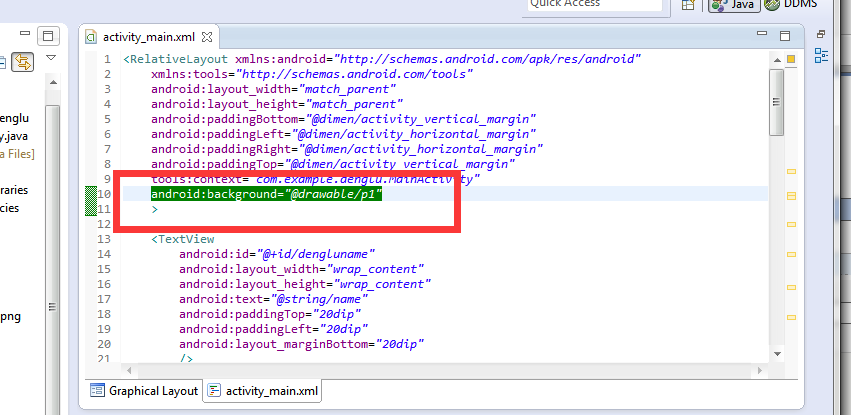Select the bottom activity_main.xml source tab

(x=263, y=391)
